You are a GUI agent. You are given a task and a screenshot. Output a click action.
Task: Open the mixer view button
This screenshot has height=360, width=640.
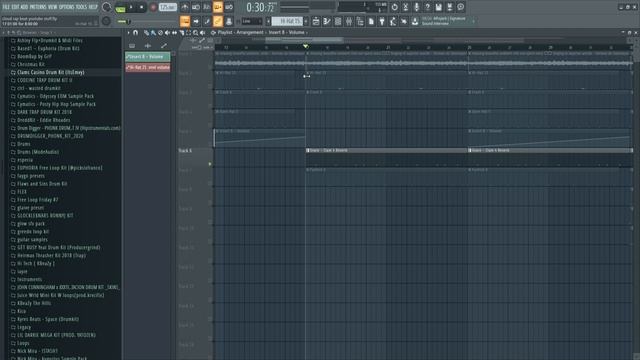pyautogui.click(x=349, y=21)
